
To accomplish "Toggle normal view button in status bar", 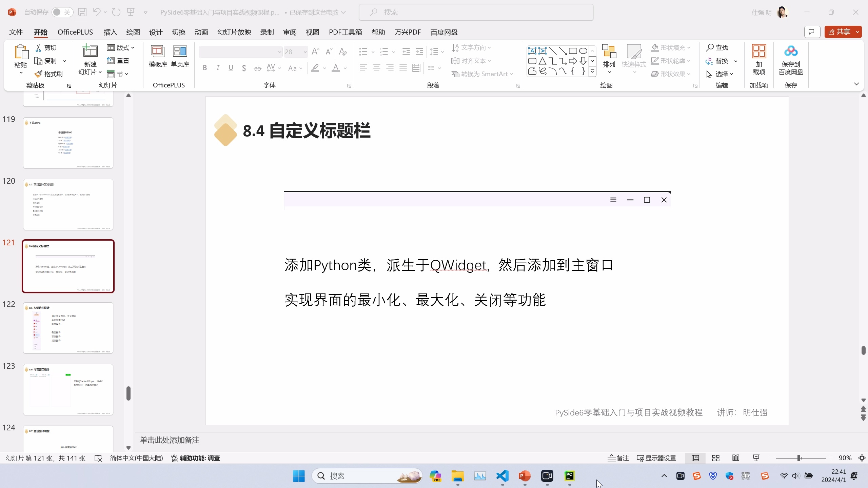I will coord(695,458).
